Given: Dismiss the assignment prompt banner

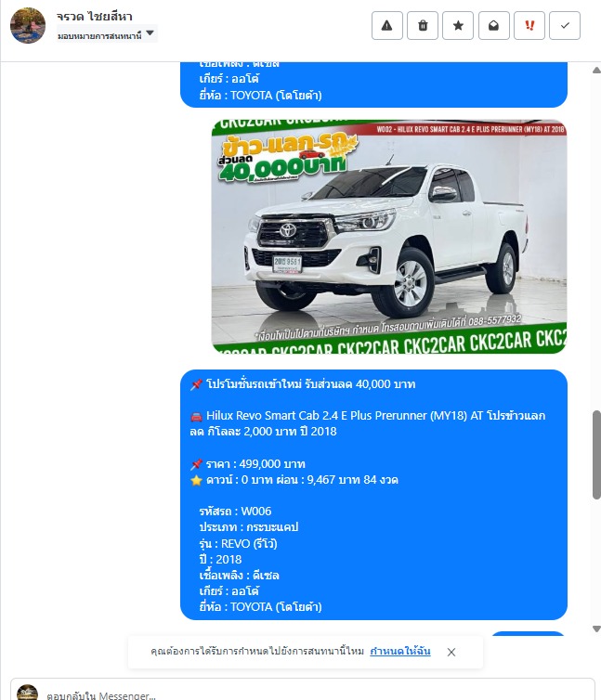Looking at the screenshot, I should click(x=451, y=653).
